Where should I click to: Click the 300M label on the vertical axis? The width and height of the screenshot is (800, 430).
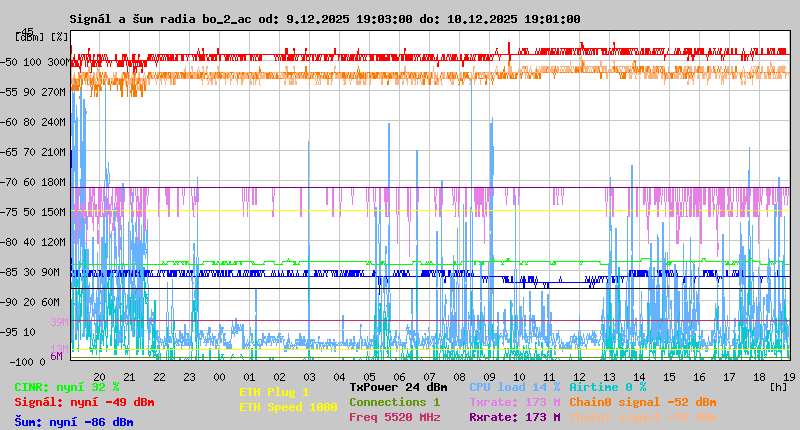pyautogui.click(x=56, y=62)
